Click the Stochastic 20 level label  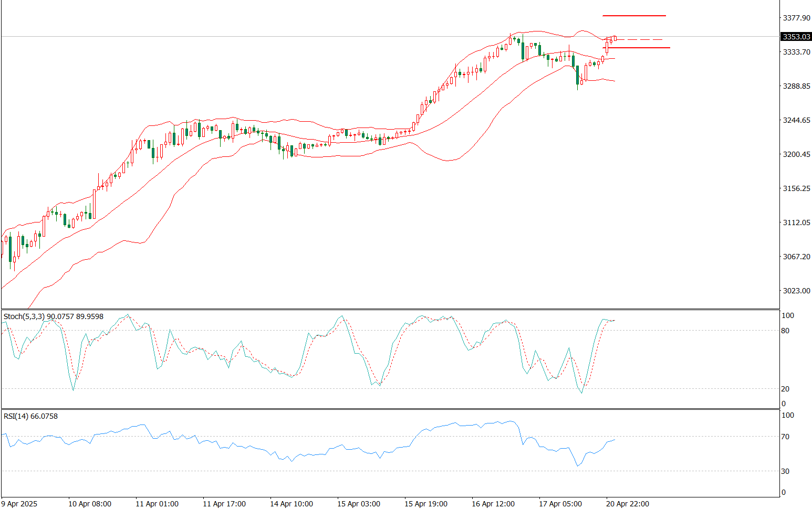click(785, 389)
